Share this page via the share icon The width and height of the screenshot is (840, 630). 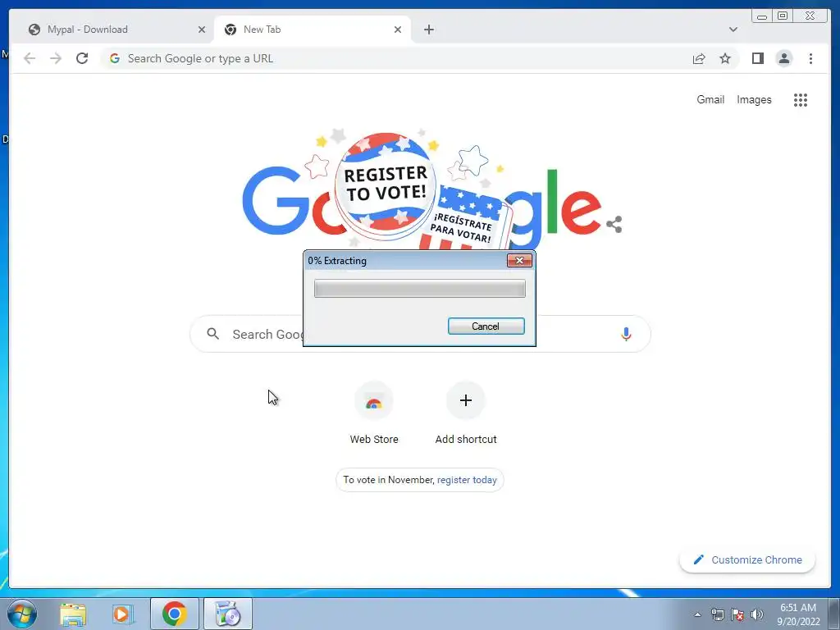point(699,58)
